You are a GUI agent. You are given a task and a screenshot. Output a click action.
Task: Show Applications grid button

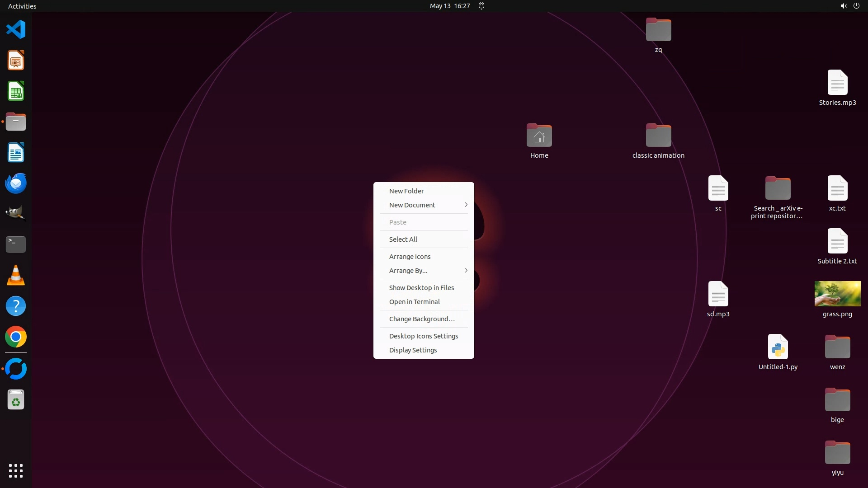coord(16,471)
